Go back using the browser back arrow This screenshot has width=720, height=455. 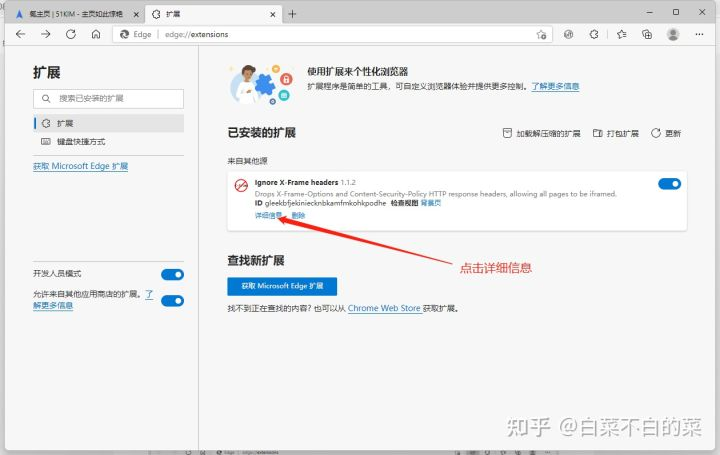pos(21,34)
